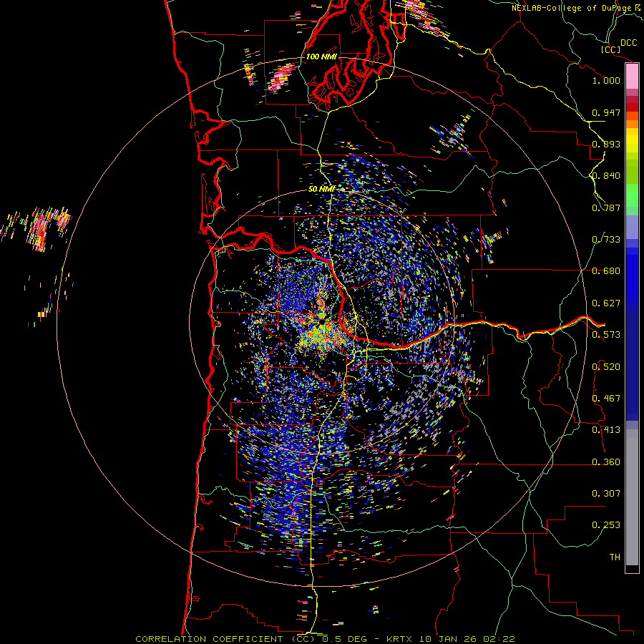
Task: Click the 0.307 legend value
Action: coord(606,494)
